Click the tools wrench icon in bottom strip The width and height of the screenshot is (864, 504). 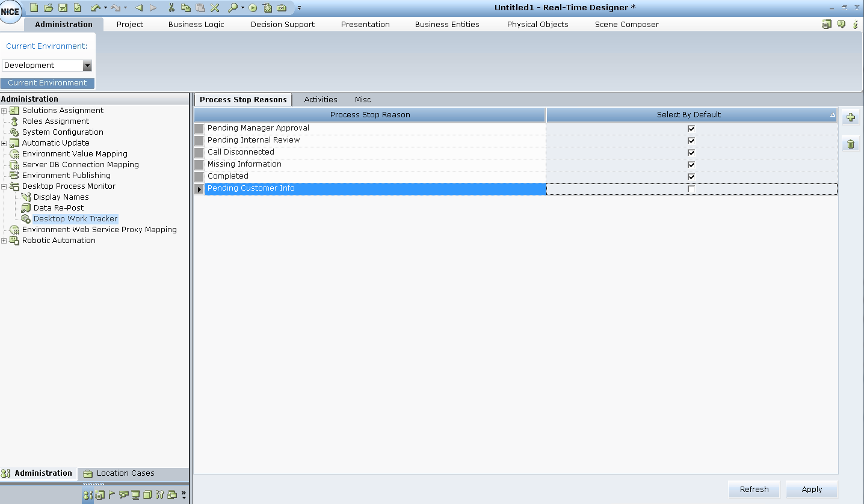(x=159, y=495)
